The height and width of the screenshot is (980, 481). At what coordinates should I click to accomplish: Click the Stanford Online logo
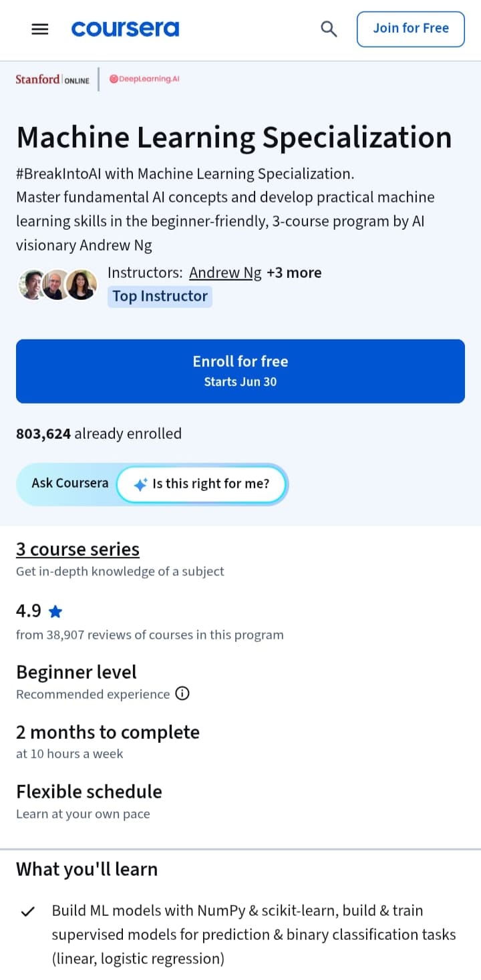coord(52,79)
